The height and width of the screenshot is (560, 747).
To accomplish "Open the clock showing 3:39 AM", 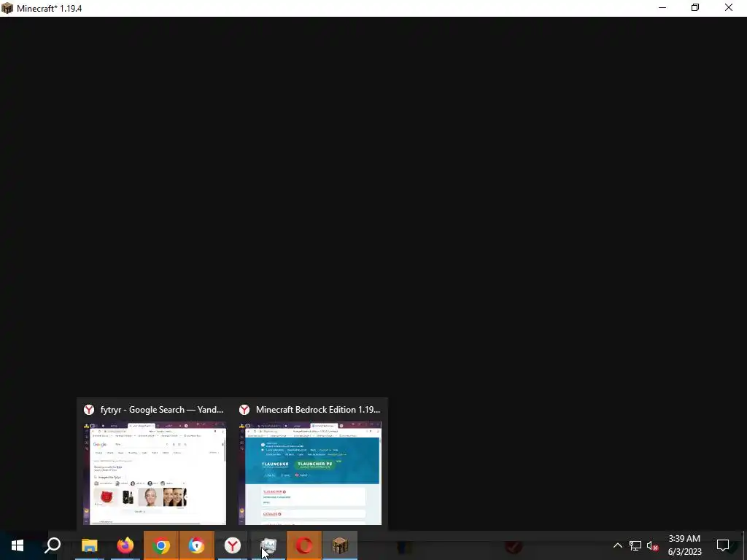I will 684,545.
